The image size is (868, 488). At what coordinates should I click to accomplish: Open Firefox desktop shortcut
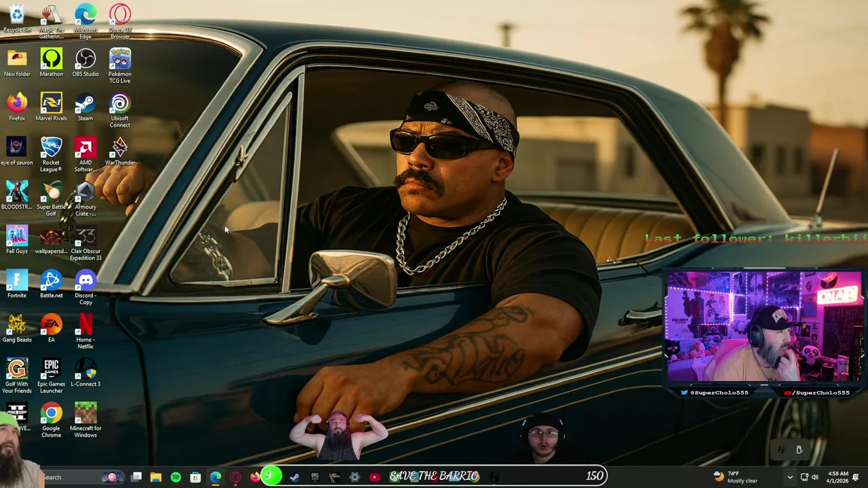point(17,106)
